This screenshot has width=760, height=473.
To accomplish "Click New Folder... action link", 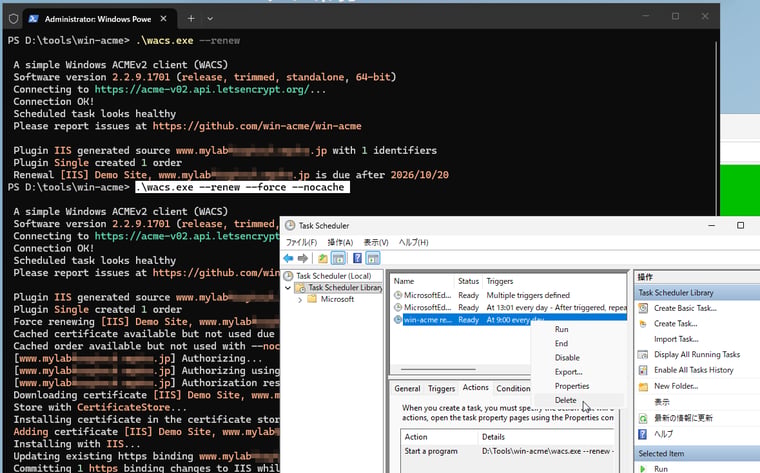I will click(676, 386).
